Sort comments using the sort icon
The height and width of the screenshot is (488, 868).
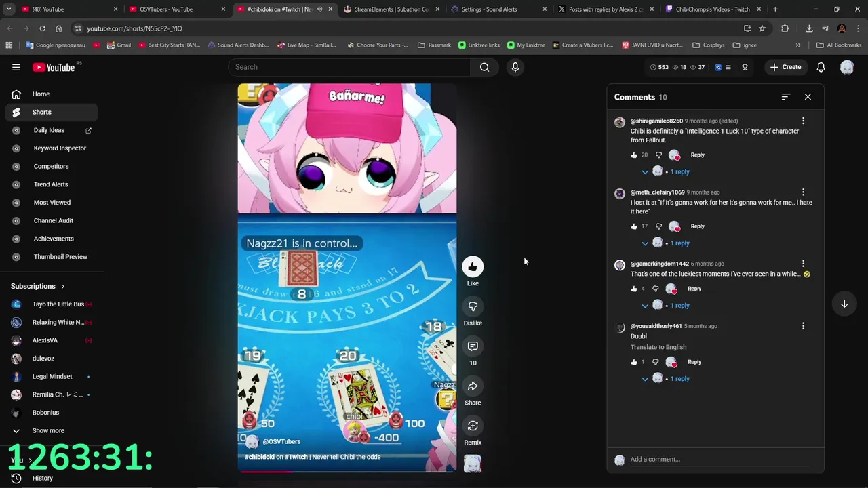point(786,97)
